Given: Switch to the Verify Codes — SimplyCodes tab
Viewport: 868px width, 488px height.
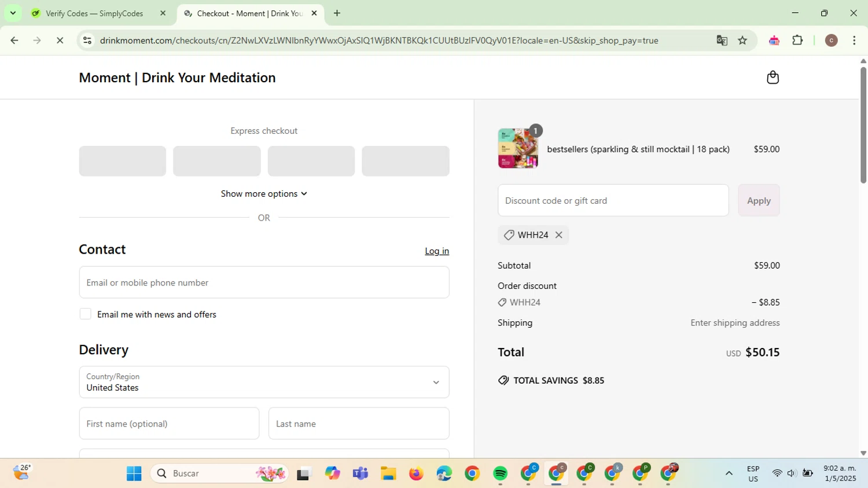Looking at the screenshot, I should [x=94, y=13].
